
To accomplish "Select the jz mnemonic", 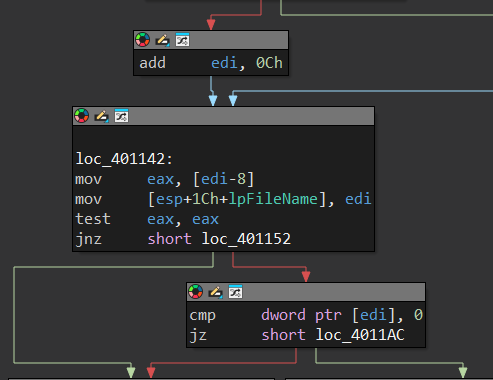I will coord(198,335).
